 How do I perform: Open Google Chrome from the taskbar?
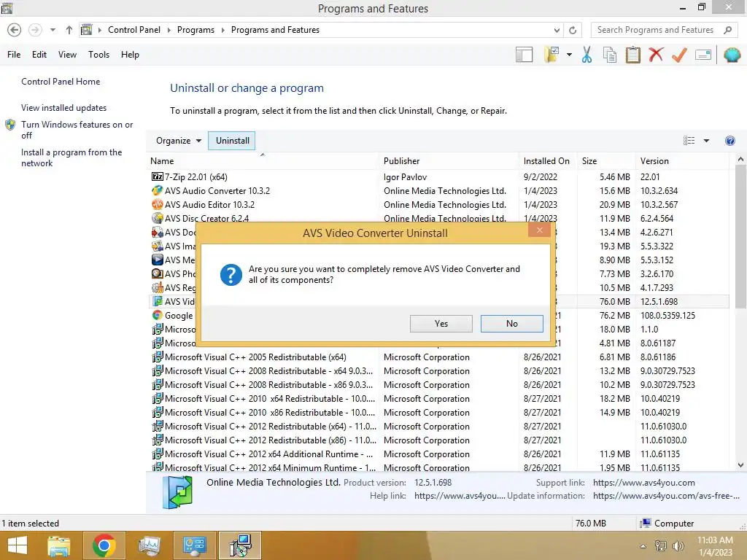click(104, 545)
